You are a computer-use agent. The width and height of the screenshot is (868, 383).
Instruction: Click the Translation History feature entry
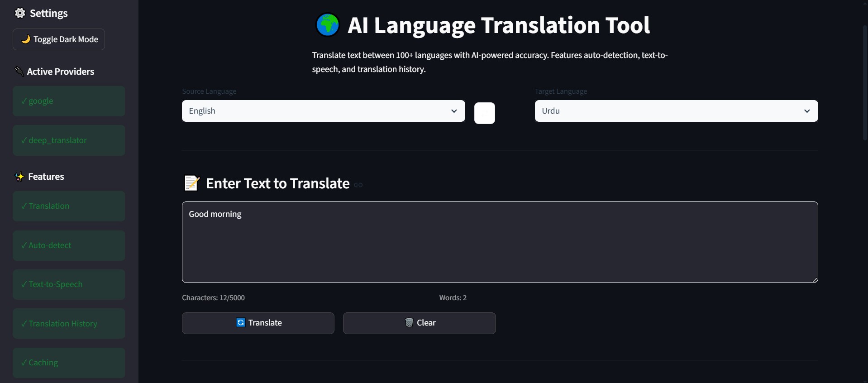[69, 324]
